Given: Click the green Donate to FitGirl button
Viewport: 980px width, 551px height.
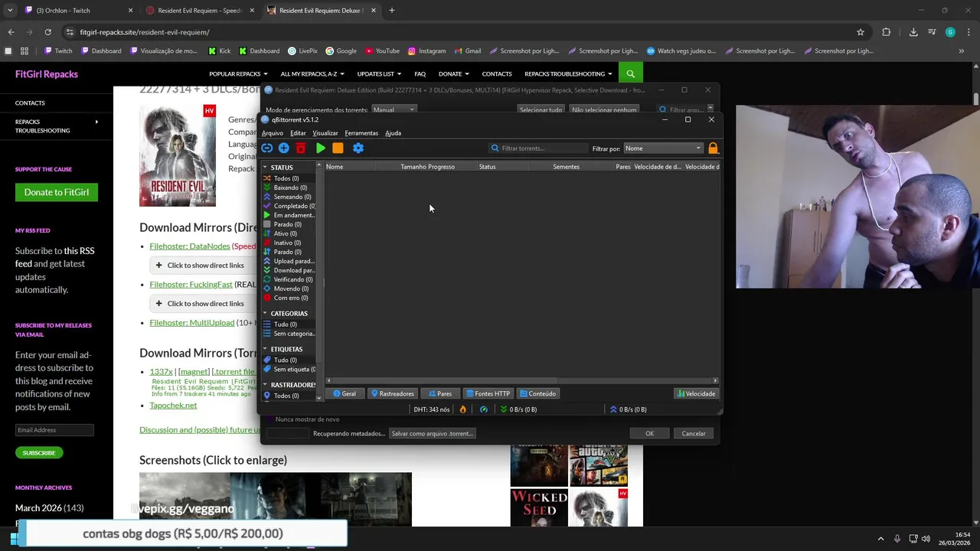Looking at the screenshot, I should tap(57, 192).
